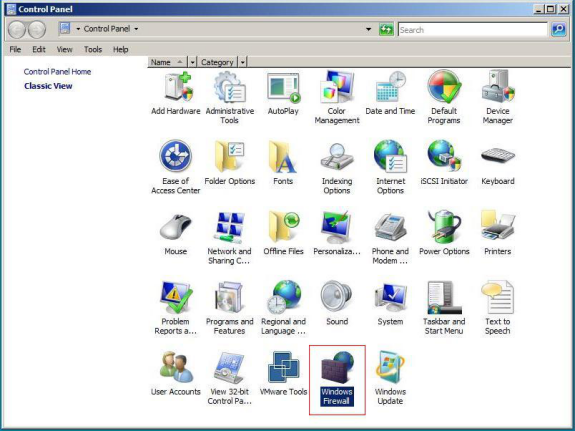Select the Power Options icon
575x431 pixels.
pos(444,233)
